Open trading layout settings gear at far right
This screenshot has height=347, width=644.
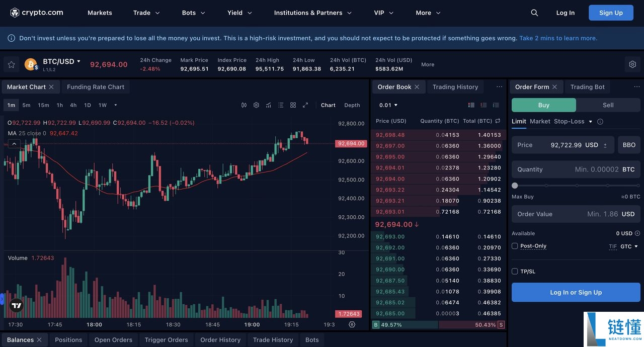point(632,64)
